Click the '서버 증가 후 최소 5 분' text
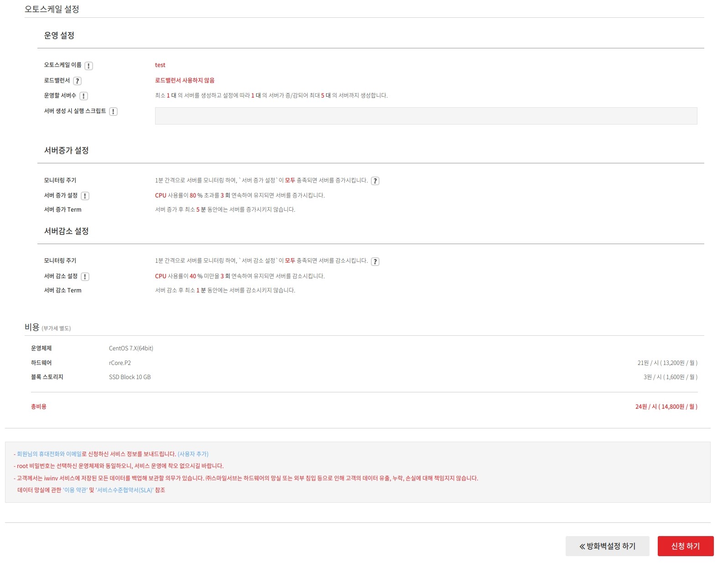728x563 pixels. [225, 209]
